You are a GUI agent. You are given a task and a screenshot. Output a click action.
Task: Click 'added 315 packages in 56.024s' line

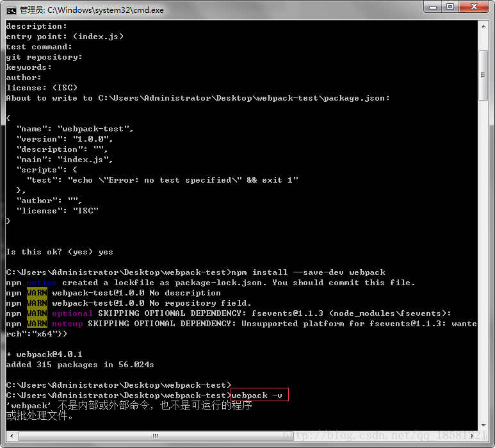(x=80, y=365)
